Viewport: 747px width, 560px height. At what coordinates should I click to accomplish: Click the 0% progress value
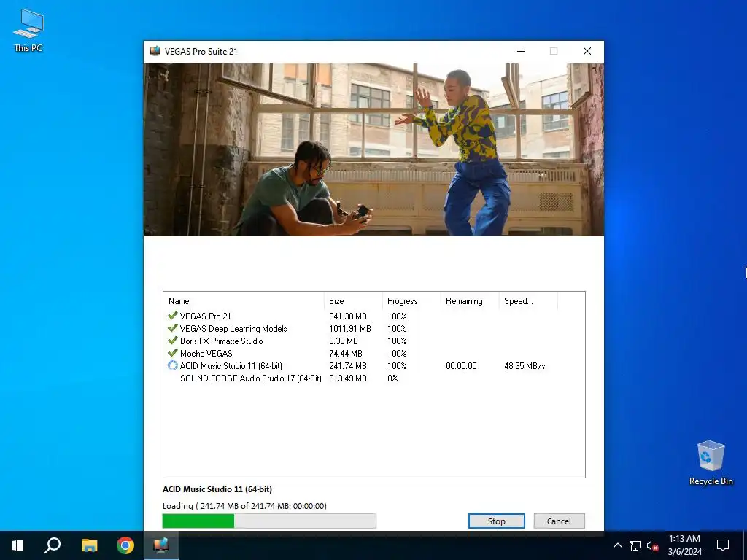point(392,378)
